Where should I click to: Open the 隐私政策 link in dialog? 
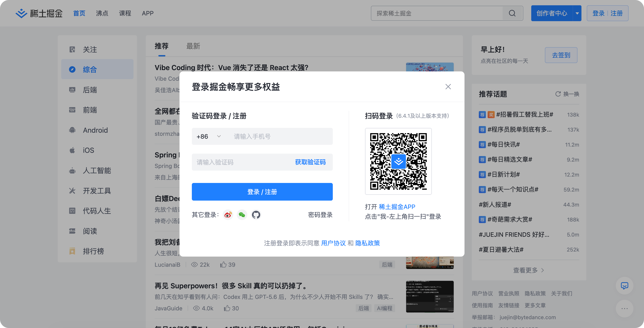(368, 243)
